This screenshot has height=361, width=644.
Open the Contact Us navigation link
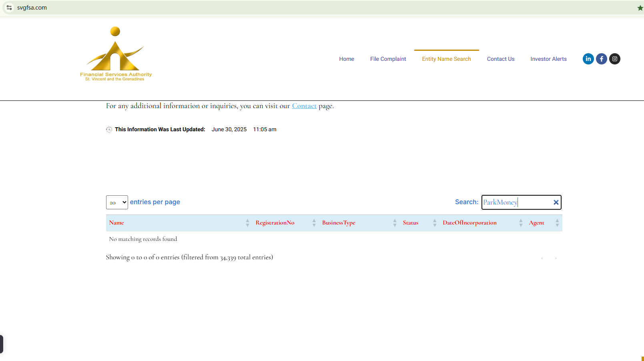500,59
